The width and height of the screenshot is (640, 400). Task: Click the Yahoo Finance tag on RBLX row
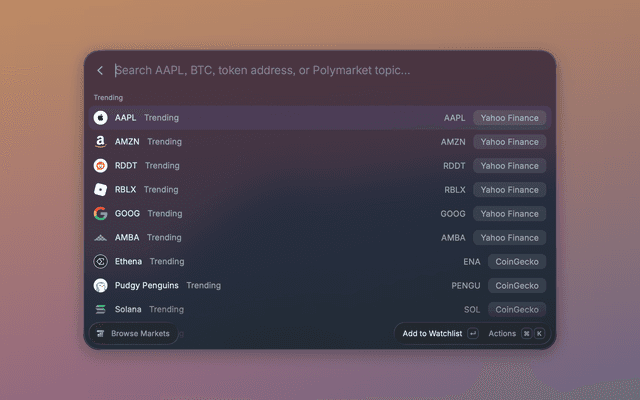tap(509, 190)
